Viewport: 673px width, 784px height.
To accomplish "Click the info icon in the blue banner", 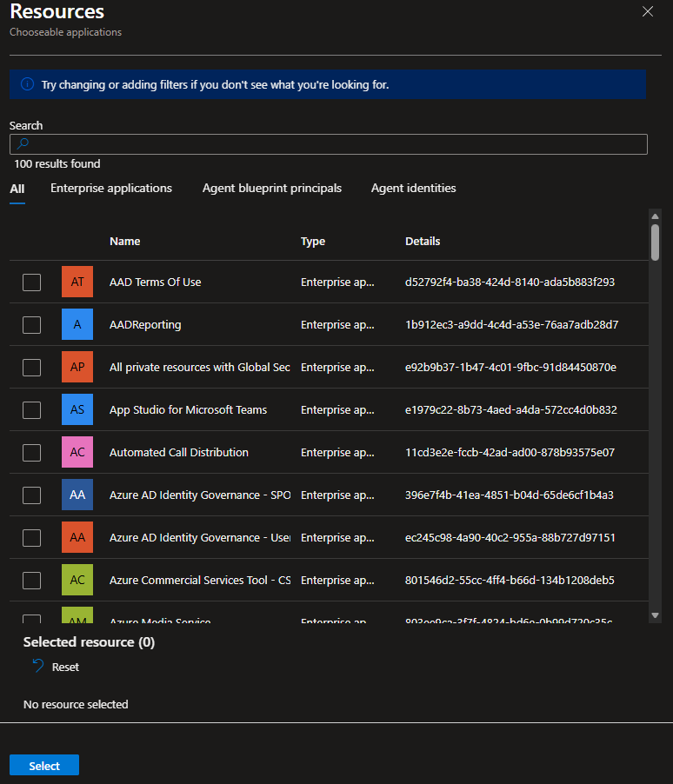I will pyautogui.click(x=28, y=84).
